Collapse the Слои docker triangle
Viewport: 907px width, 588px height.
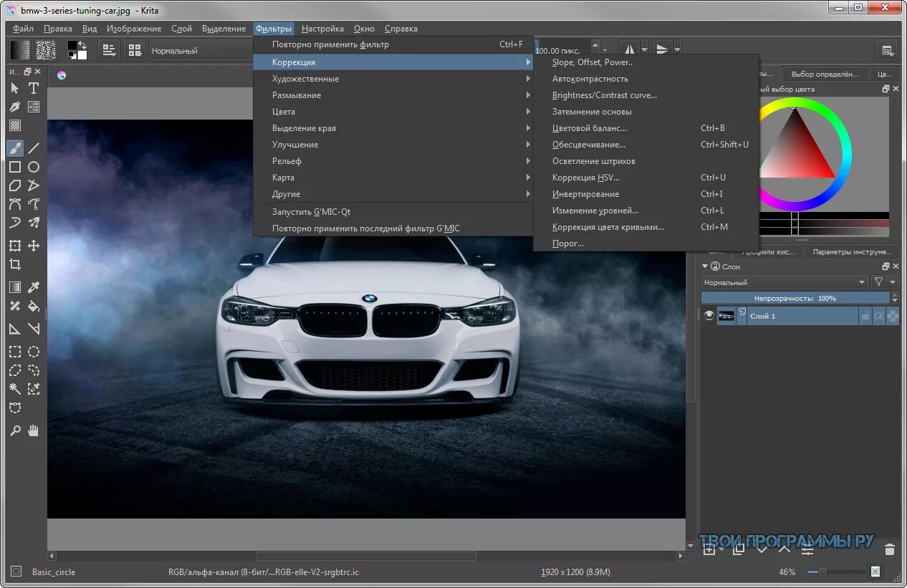click(x=705, y=266)
